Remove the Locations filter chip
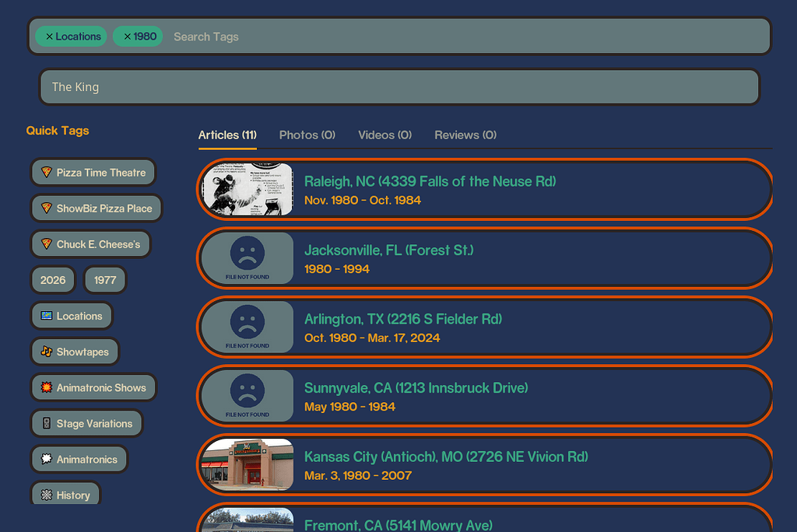This screenshot has height=532, width=797. click(x=50, y=36)
